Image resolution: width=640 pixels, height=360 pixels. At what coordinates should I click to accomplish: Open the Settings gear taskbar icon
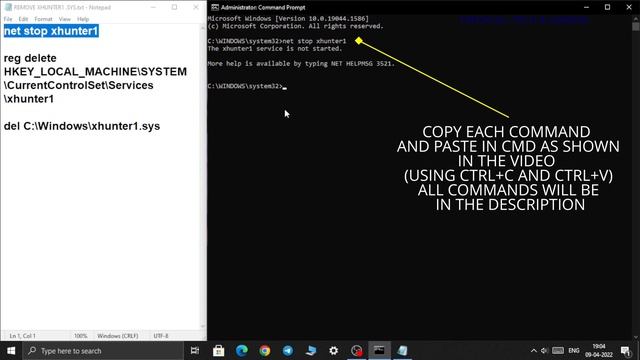(333, 351)
